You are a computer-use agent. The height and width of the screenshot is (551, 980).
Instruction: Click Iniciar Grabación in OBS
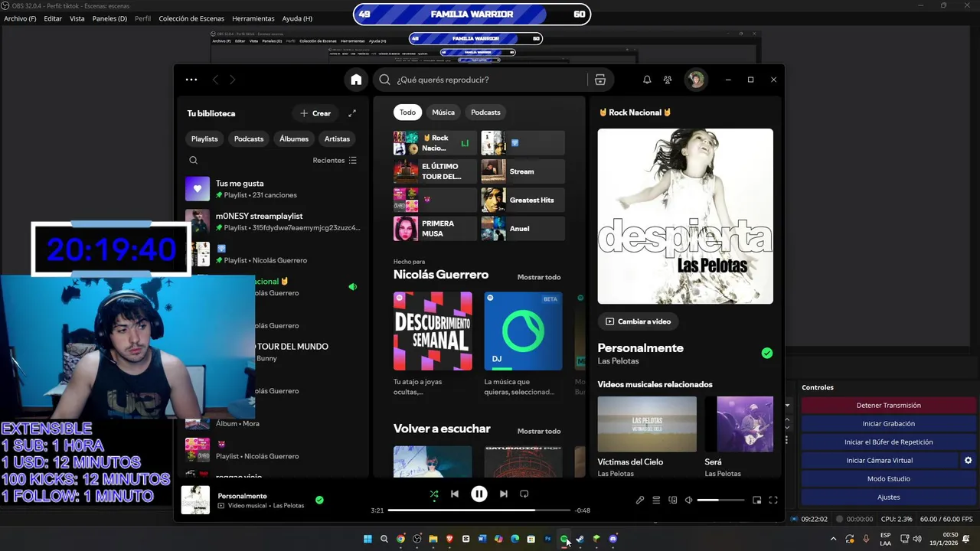(888, 424)
